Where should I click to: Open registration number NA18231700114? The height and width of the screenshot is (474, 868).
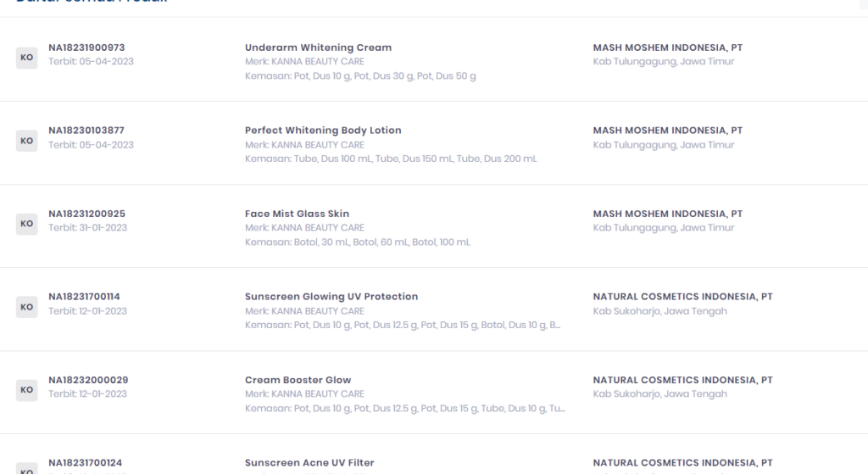tap(84, 297)
